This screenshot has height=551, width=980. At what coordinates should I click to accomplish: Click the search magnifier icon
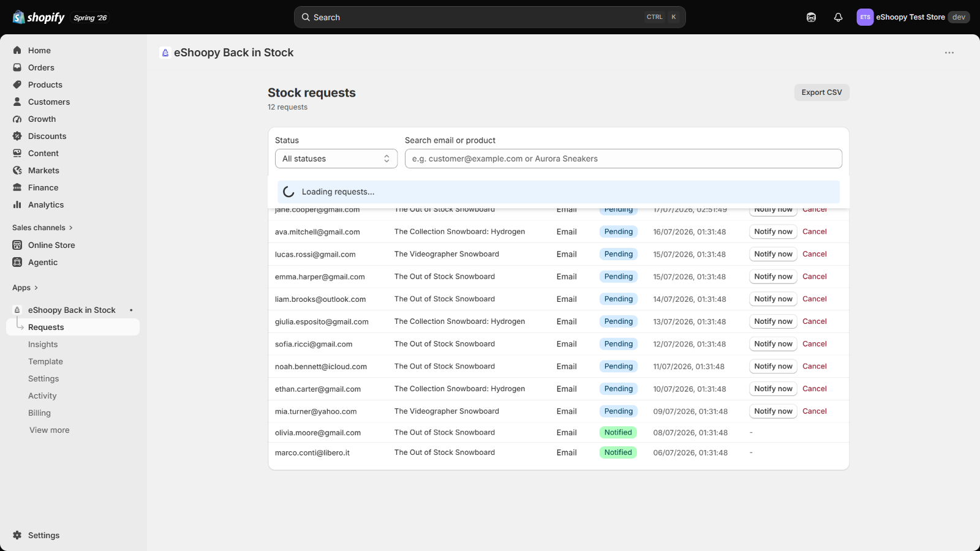coord(306,17)
